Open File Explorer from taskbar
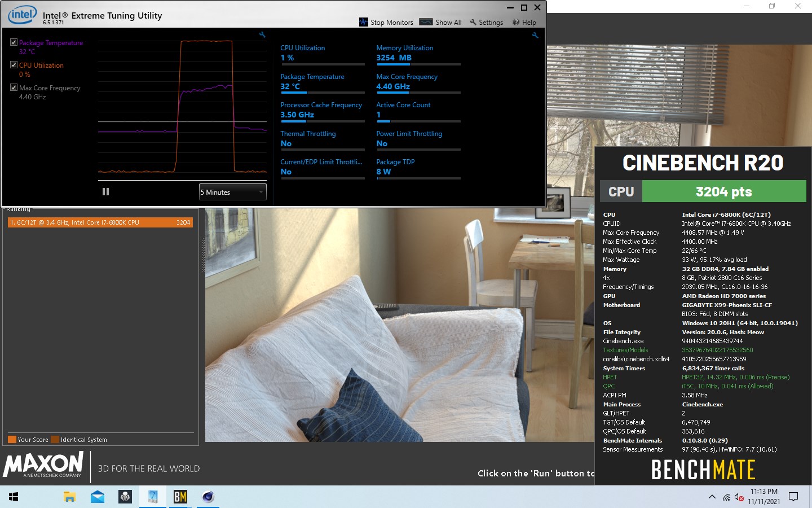 69,497
